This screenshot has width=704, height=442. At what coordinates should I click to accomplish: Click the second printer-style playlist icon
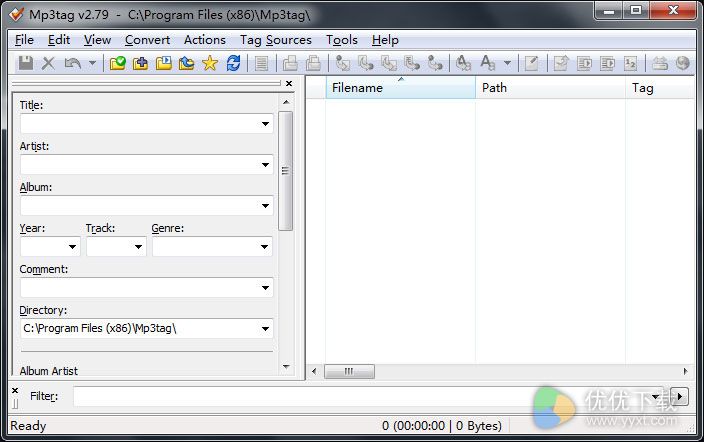(313, 63)
